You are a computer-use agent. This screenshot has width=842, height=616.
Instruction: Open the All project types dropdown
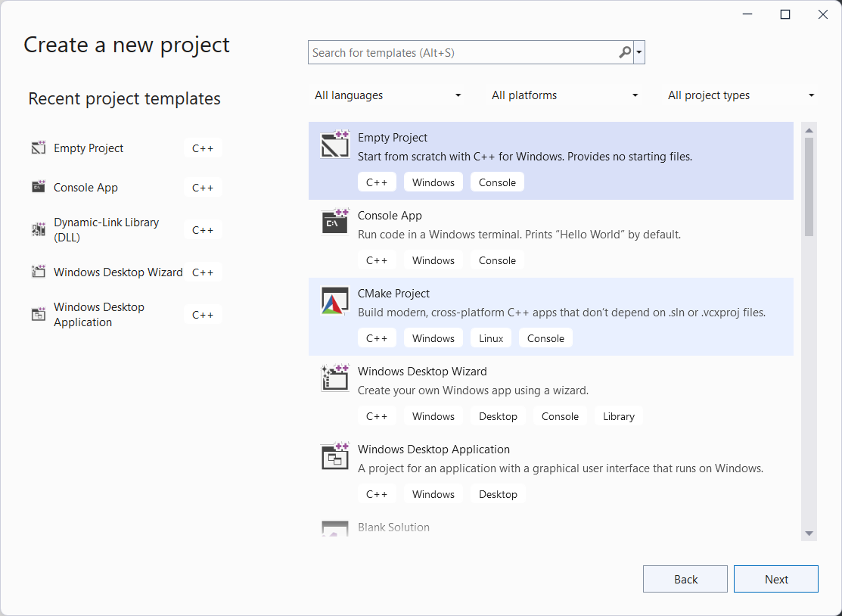(741, 95)
